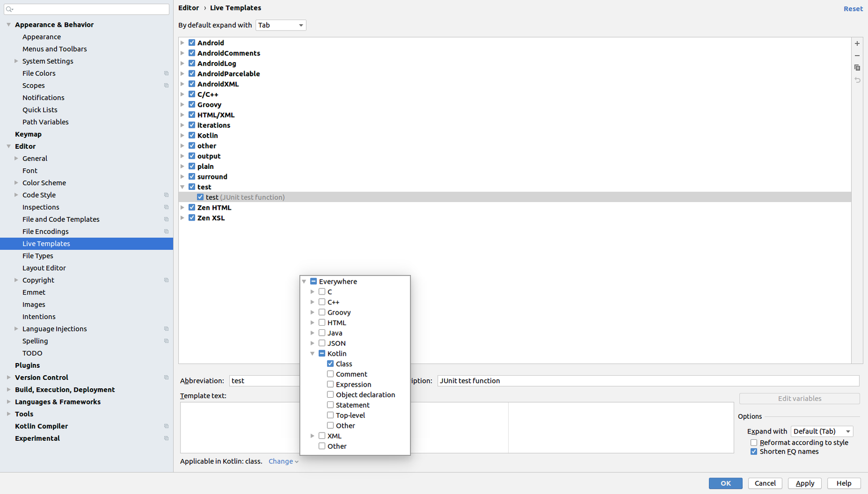The height and width of the screenshot is (494, 868).
Task: Restore deleted defaults with the undo icon
Action: pyautogui.click(x=857, y=80)
